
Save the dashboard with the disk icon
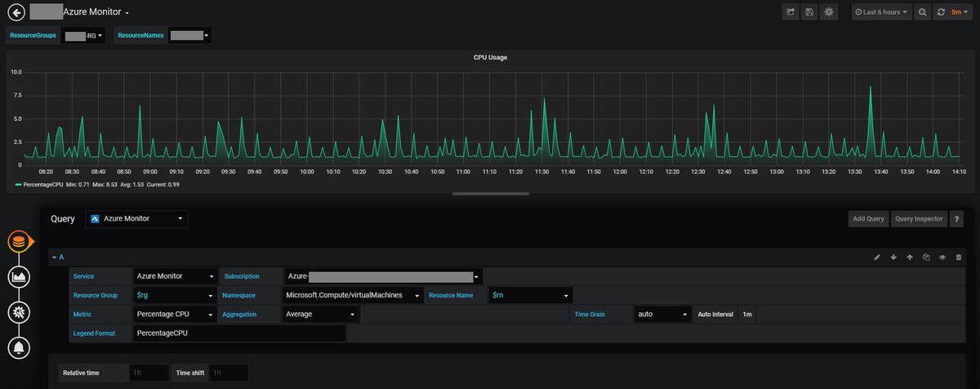coord(810,12)
